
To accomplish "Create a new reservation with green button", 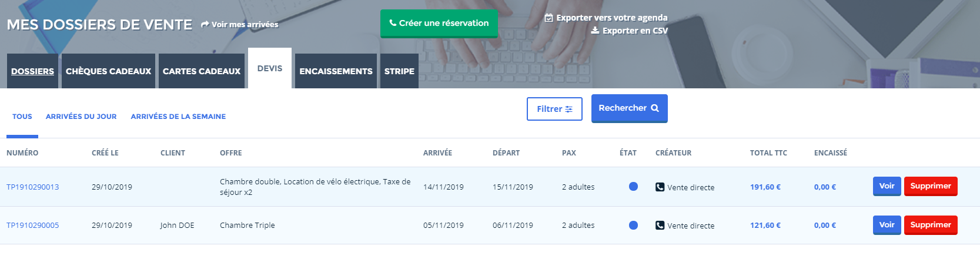I will pos(439,24).
